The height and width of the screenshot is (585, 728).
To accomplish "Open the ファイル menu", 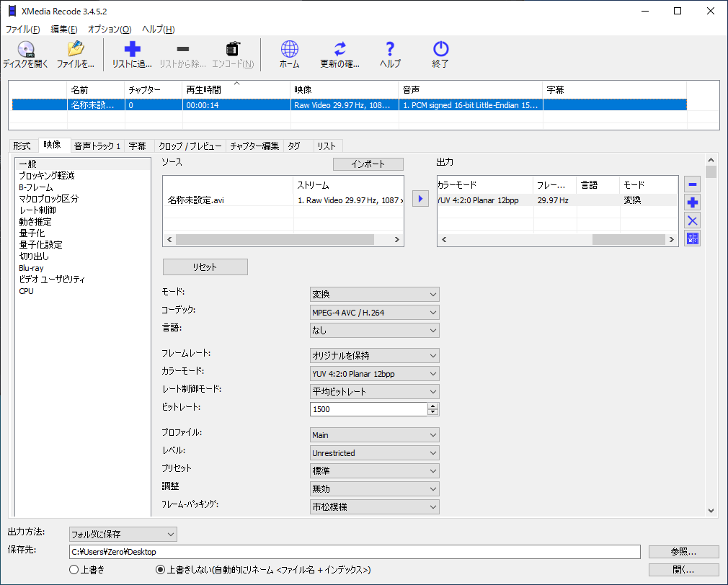I will coord(22,30).
